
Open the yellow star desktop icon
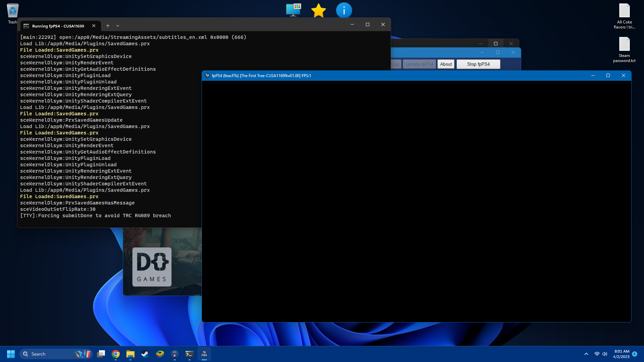[x=318, y=10]
